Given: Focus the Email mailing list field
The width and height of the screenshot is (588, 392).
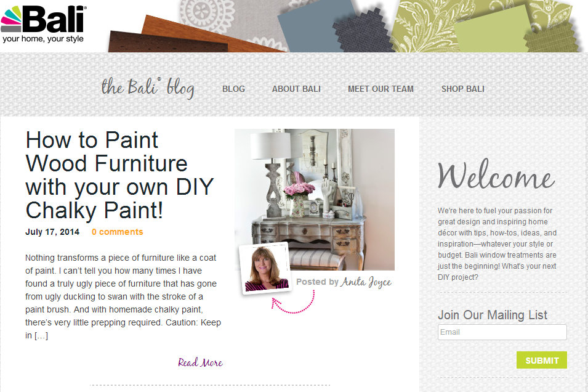Looking at the screenshot, I should (x=502, y=332).
